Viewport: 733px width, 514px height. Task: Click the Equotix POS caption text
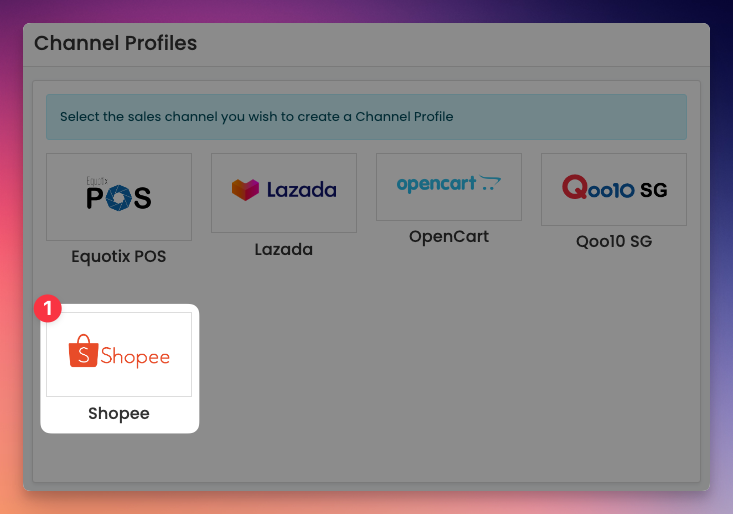(x=119, y=257)
